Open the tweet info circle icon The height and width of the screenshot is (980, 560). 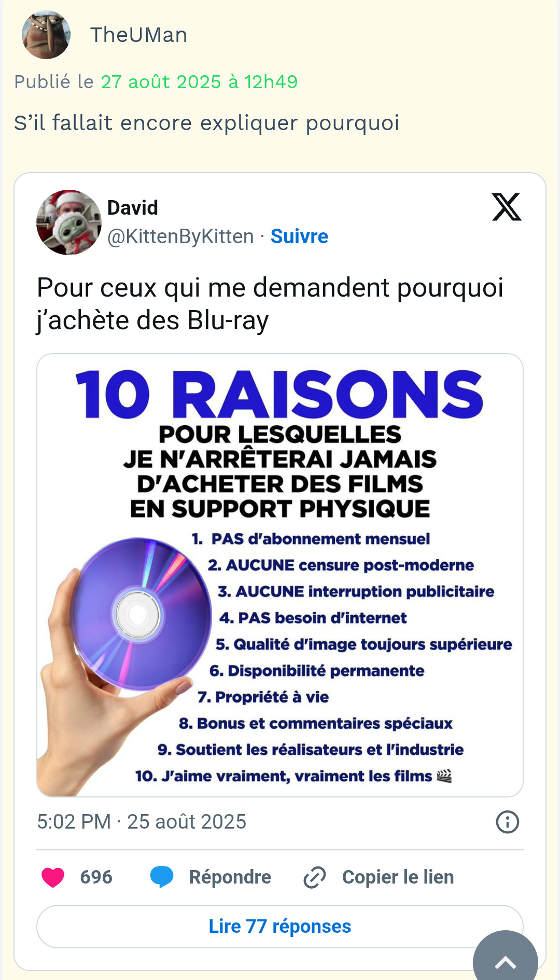508,822
